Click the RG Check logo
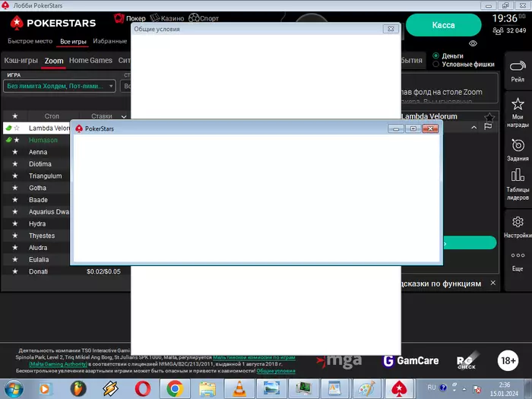 [467, 361]
